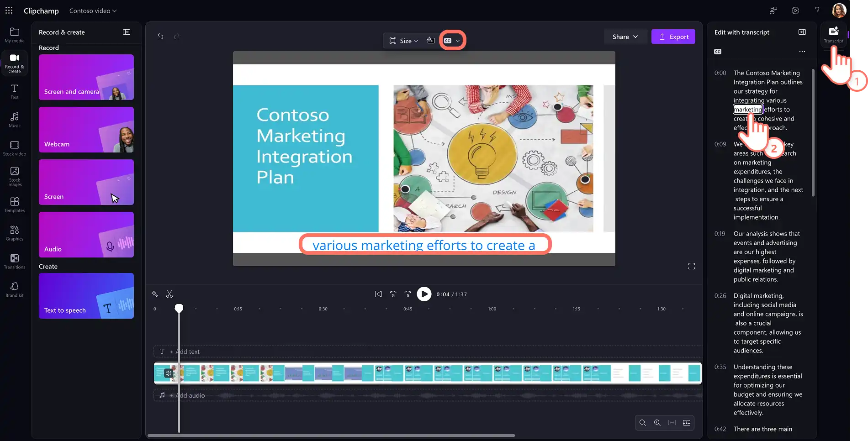Screen dimensions: 868x441
Task: Click the split scissors tool
Action: (x=169, y=294)
